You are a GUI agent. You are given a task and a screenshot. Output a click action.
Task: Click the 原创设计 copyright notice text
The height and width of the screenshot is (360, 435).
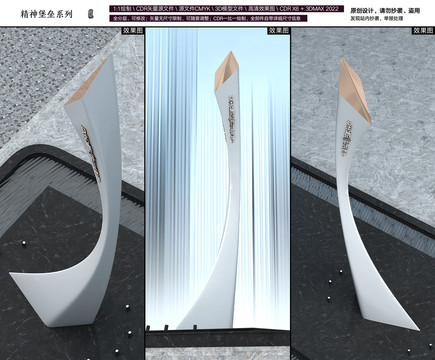point(385,11)
